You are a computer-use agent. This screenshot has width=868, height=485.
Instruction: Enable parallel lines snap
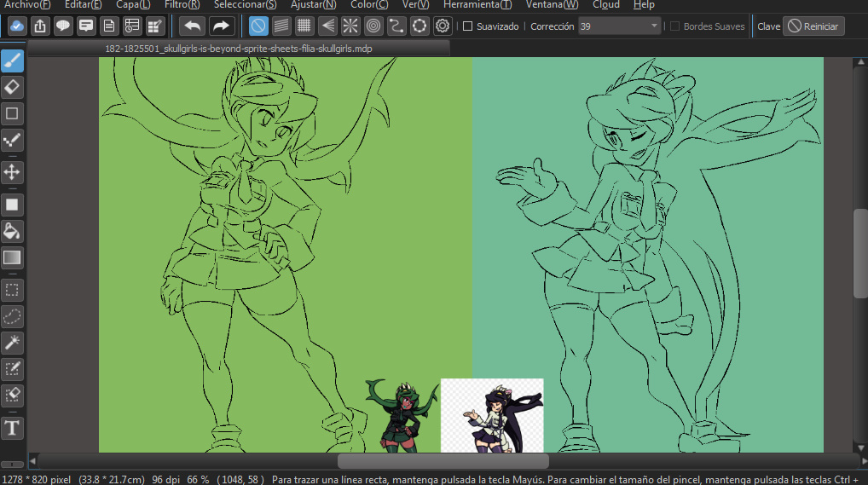point(281,26)
